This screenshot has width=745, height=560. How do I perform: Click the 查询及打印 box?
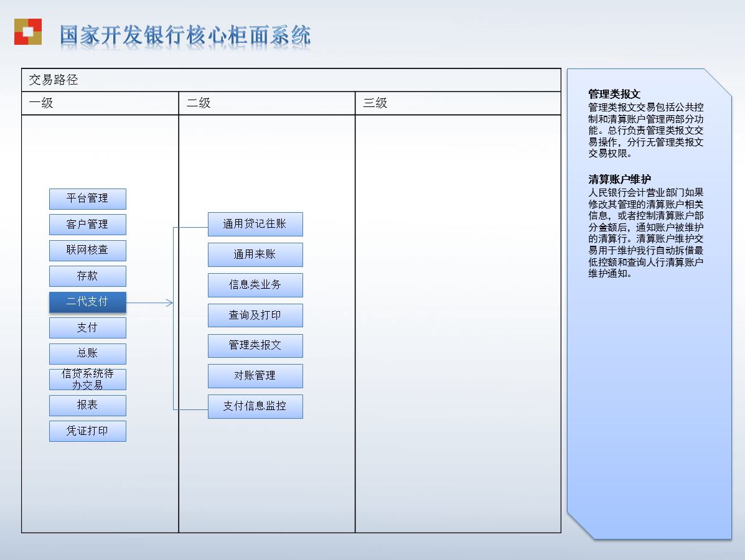click(255, 315)
